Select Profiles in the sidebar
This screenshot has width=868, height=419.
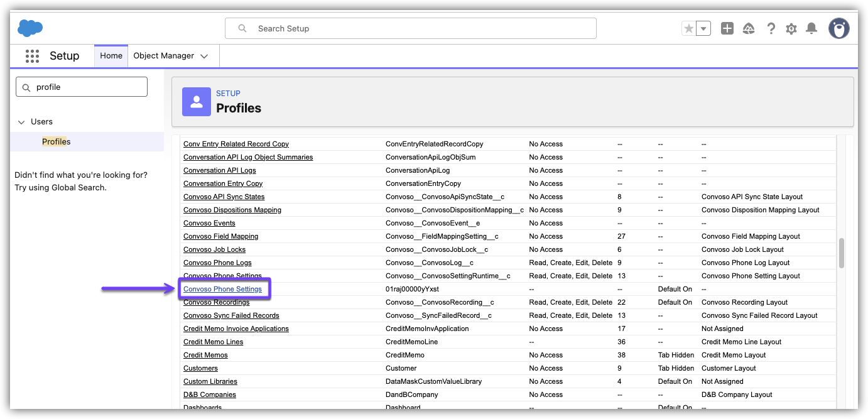click(56, 141)
